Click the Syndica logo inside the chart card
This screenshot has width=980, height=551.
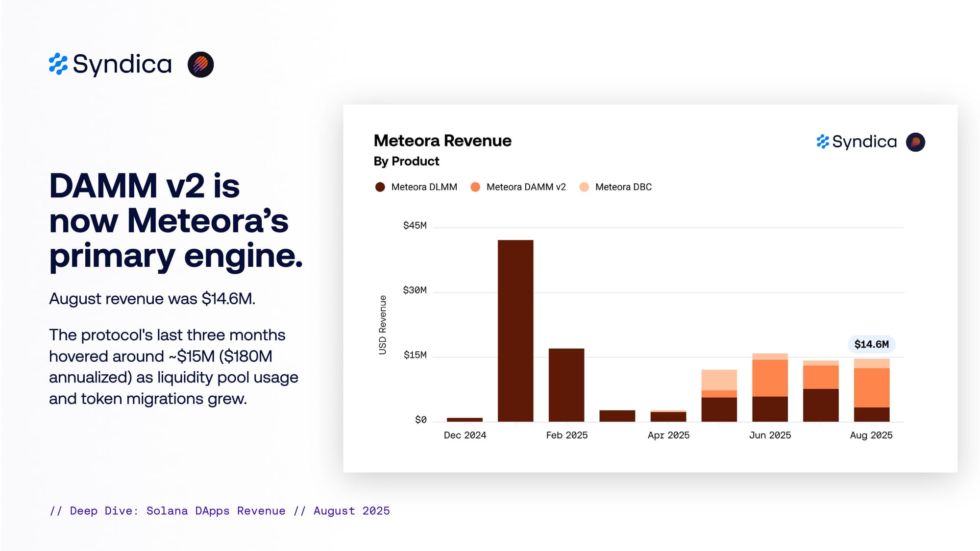[857, 142]
